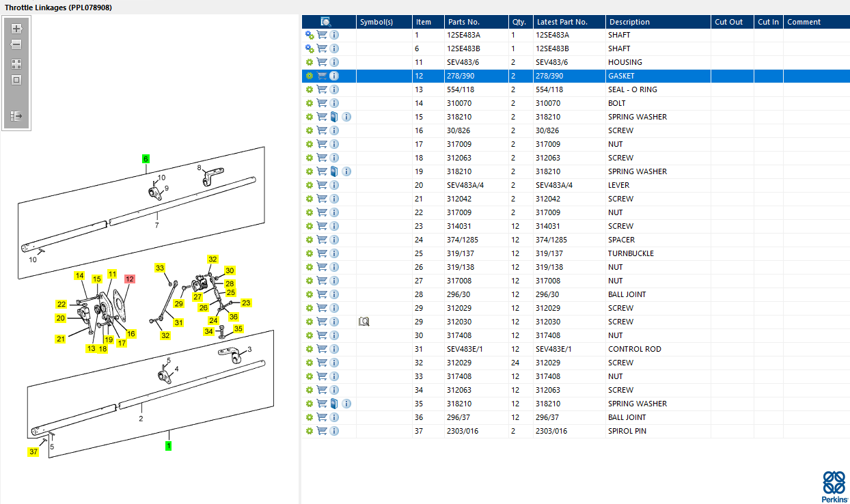Click the Comment column header
The image size is (850, 504).
817,22
